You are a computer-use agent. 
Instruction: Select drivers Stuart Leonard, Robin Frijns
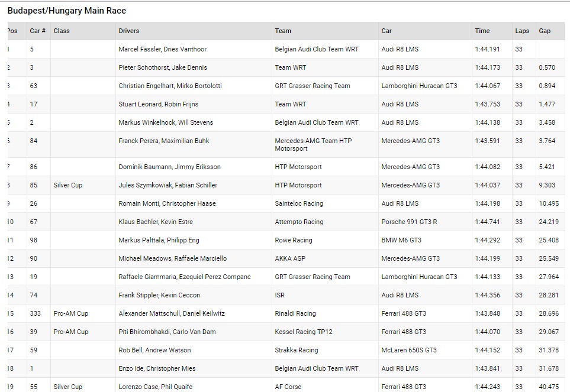tap(158, 104)
